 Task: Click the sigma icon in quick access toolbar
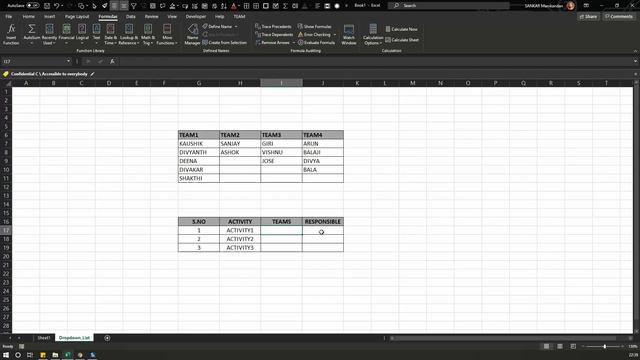pyautogui.click(x=285, y=6)
